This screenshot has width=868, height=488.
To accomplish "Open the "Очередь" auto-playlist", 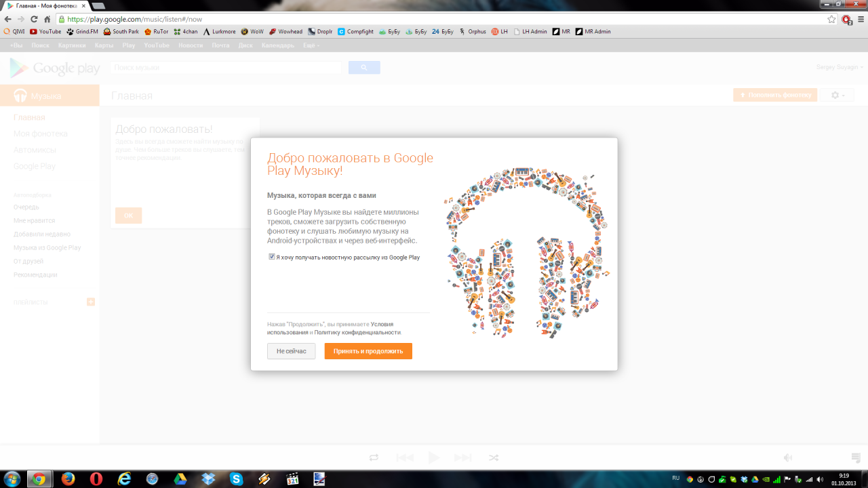I will click(26, 207).
